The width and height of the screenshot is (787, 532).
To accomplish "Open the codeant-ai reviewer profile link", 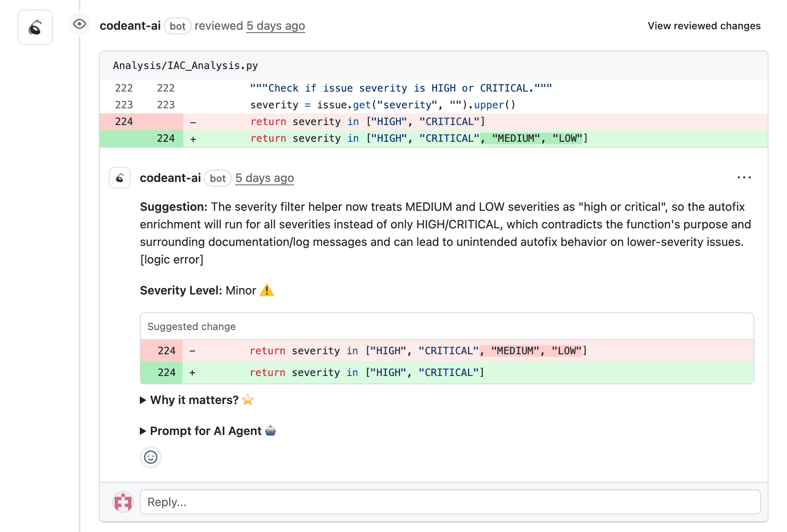I will [x=130, y=26].
